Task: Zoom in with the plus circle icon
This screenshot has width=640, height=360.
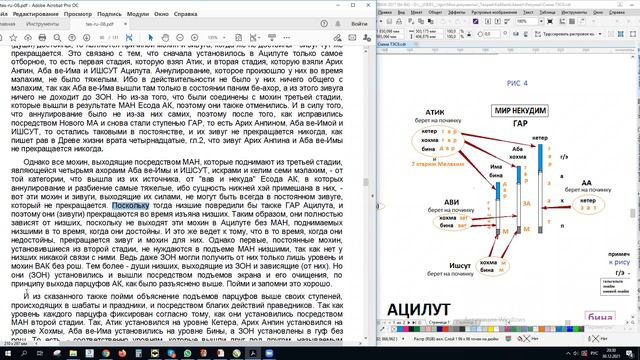Action: [x=195, y=38]
